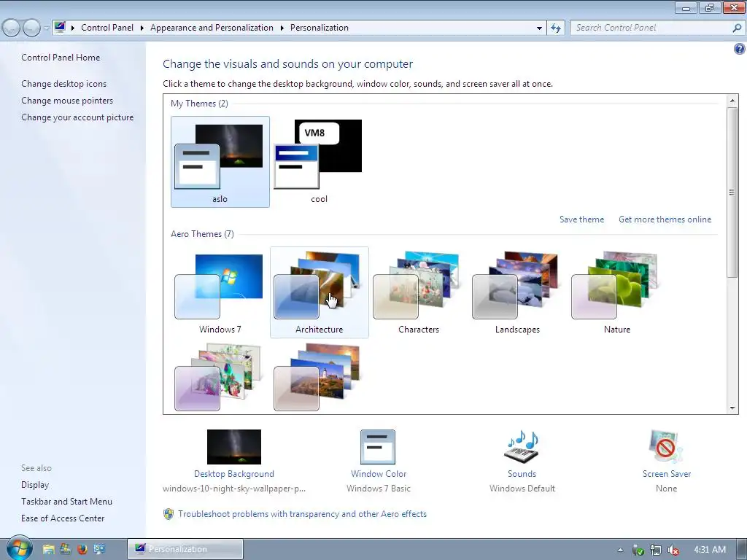Open Ease of Access Center link

coord(63,518)
